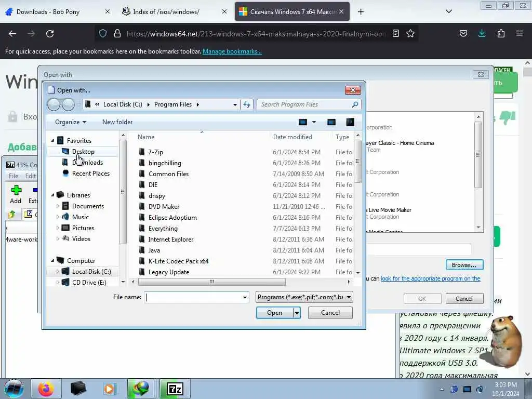
Task: Sort by Name column header
Action: tap(146, 137)
